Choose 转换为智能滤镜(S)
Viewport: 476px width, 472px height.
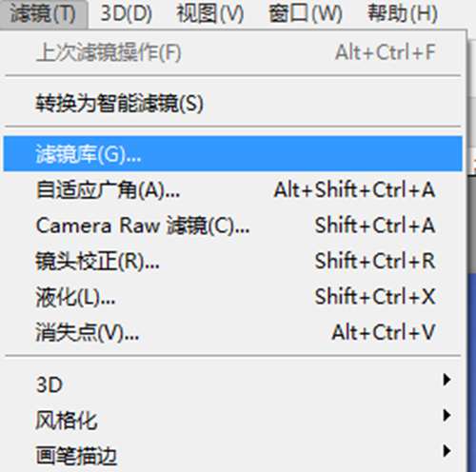pos(233,103)
